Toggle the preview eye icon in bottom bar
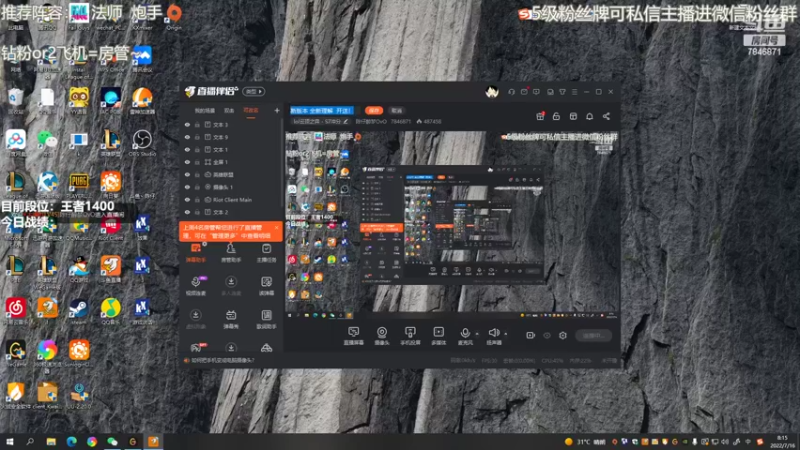The height and width of the screenshot is (450, 800). (x=547, y=335)
